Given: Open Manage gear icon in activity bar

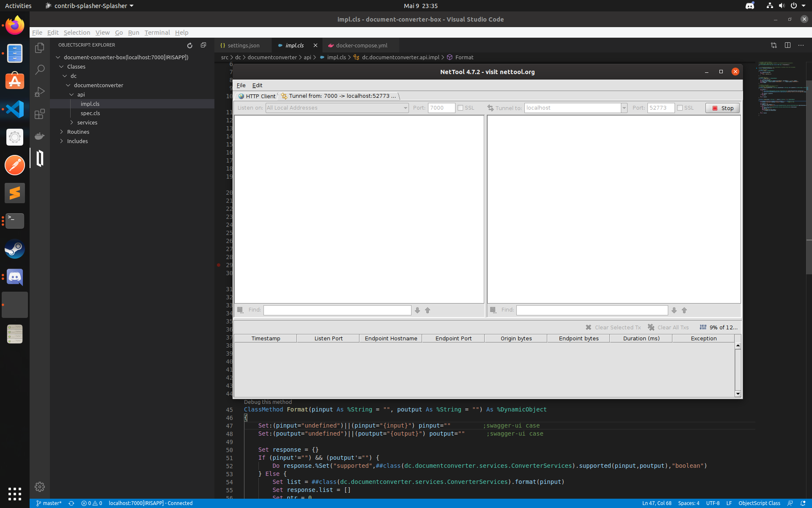Looking at the screenshot, I should click(x=40, y=487).
